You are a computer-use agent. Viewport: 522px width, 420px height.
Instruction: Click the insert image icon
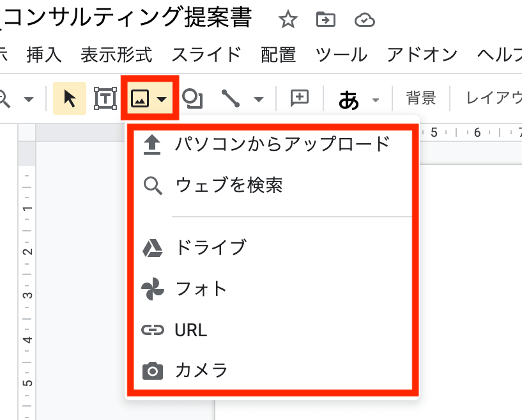point(140,98)
